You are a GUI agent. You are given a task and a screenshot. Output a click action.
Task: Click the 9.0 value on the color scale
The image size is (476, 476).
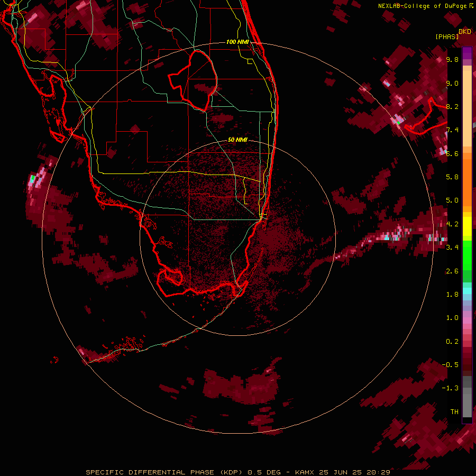452,83
